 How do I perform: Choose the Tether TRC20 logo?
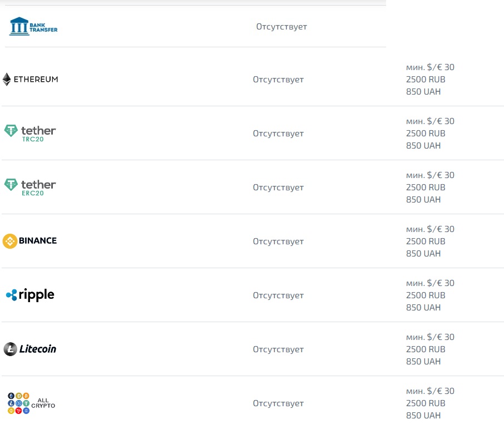30,133
